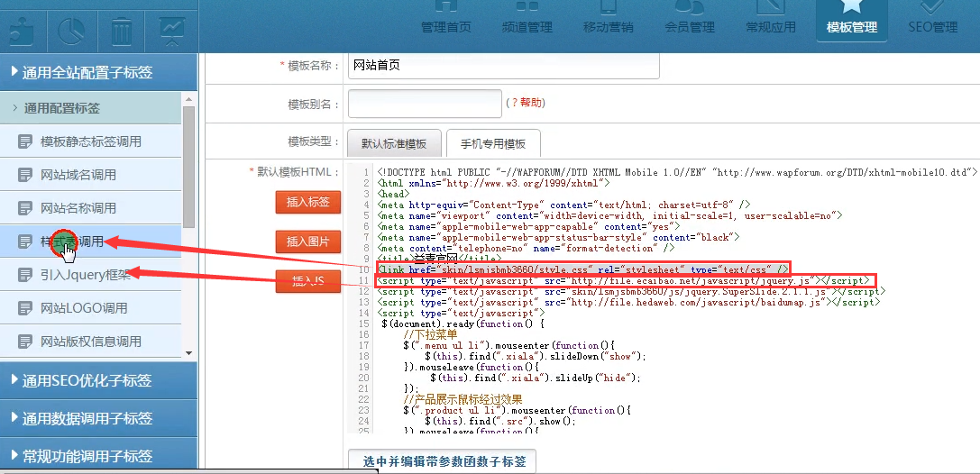This screenshot has height=474, width=980.
Task: Switch to 手机专用模板 tab
Action: [492, 143]
